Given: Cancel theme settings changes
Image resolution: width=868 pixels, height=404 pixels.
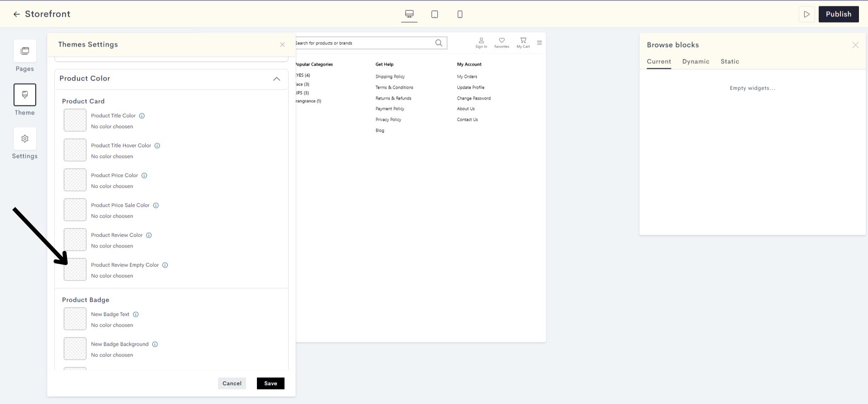Looking at the screenshot, I should pyautogui.click(x=232, y=383).
